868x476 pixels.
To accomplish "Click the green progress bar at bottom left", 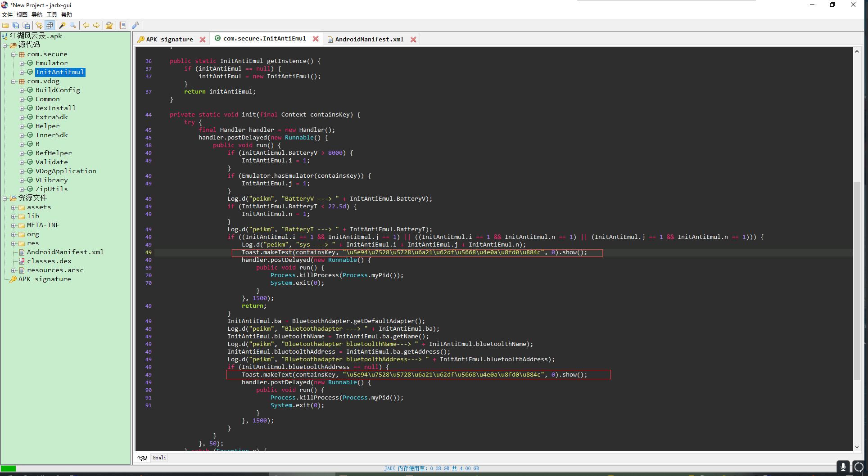I will coord(8,468).
